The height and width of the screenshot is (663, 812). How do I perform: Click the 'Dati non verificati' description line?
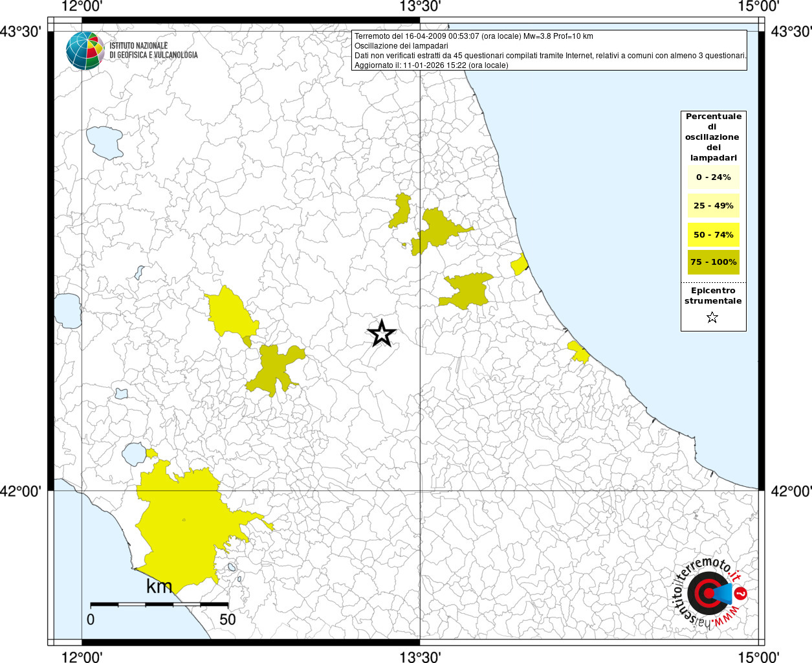(x=551, y=56)
